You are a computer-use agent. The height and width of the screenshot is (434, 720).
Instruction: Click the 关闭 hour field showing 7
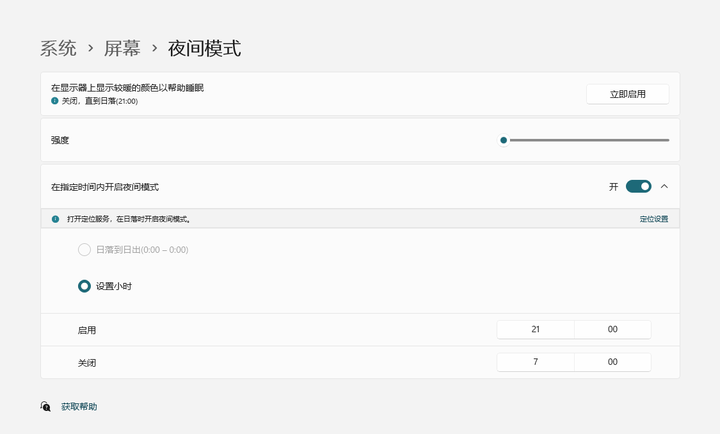(x=535, y=362)
